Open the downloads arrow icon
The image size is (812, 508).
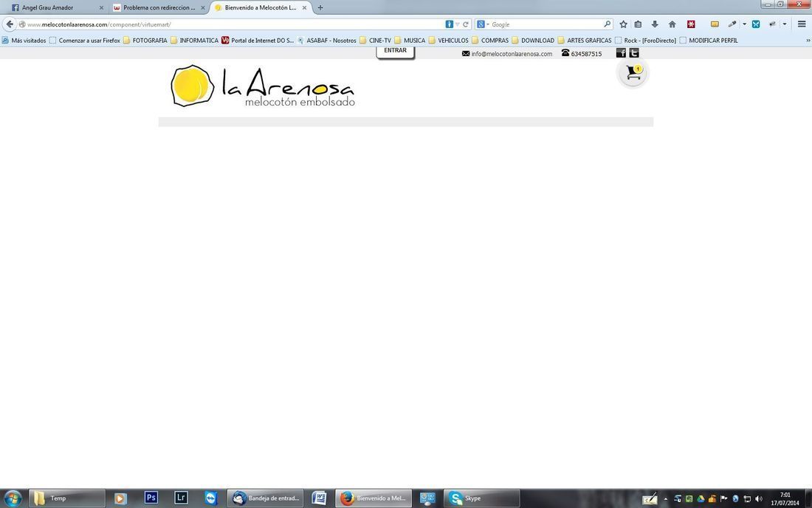(655, 24)
